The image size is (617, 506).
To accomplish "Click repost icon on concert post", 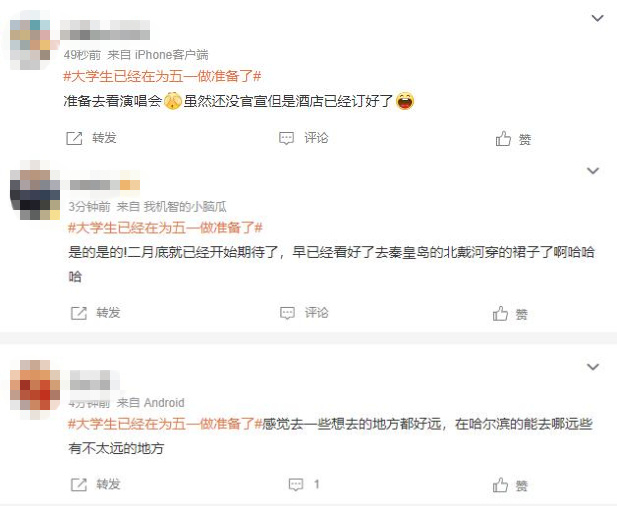I will (x=74, y=138).
